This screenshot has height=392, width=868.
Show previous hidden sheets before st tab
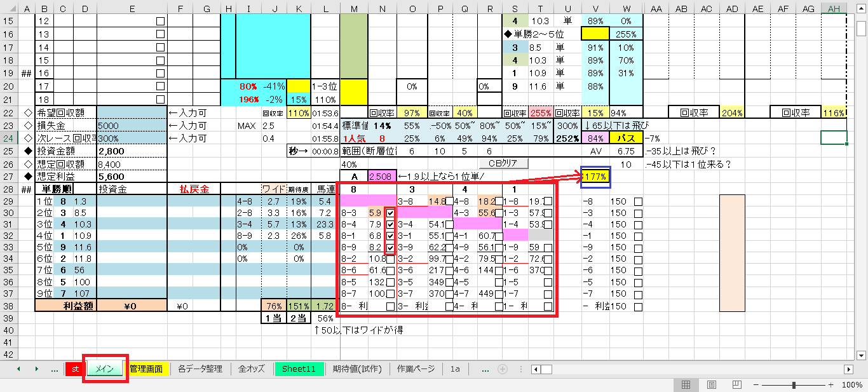click(54, 368)
